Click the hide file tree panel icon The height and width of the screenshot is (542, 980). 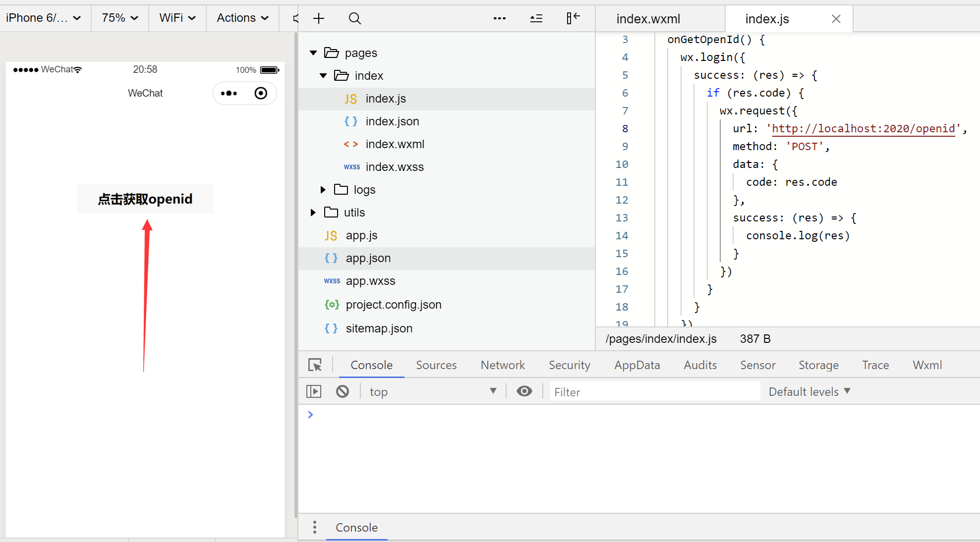(x=573, y=18)
